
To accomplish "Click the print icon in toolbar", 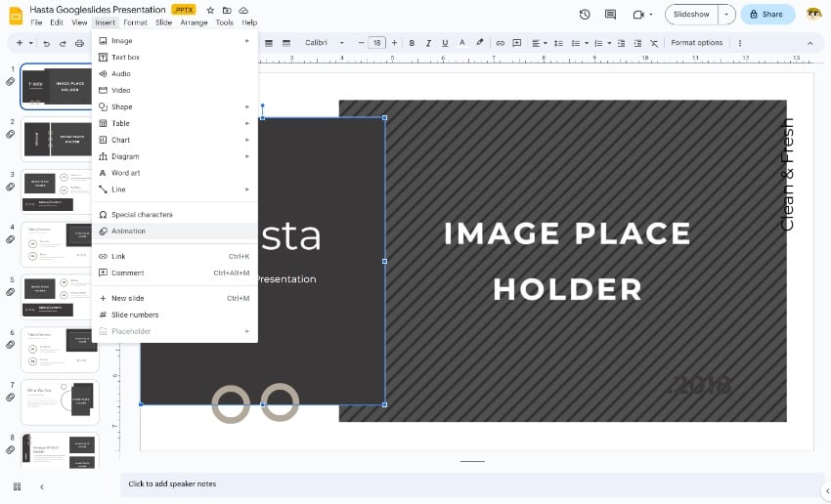I will 79,43.
